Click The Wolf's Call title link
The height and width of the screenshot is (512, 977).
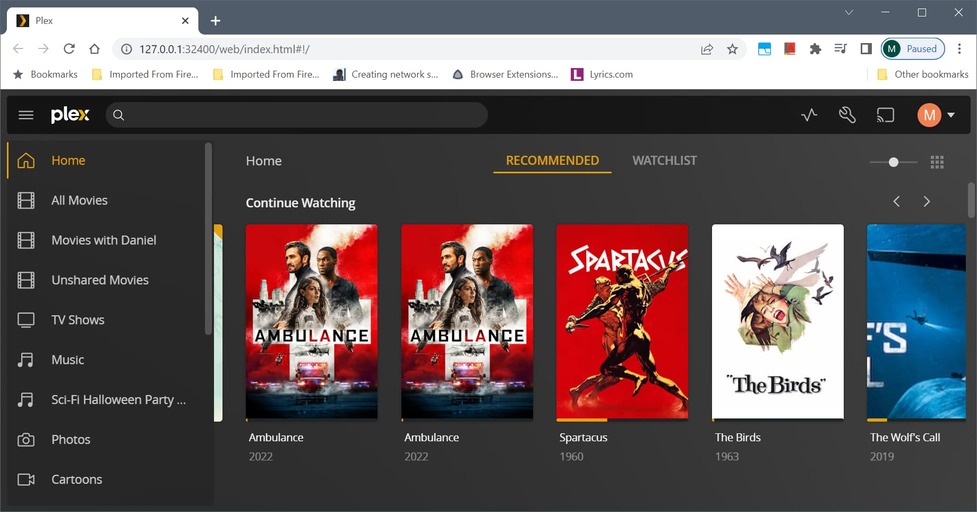[x=905, y=437]
